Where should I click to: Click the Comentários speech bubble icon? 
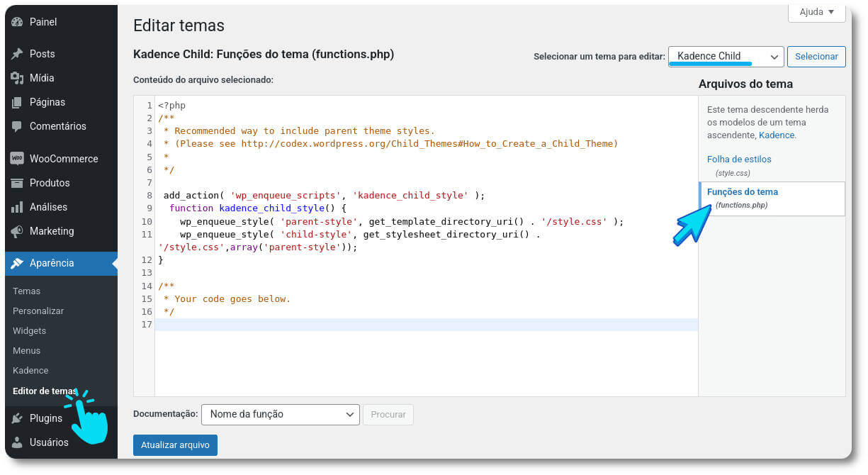pos(17,126)
